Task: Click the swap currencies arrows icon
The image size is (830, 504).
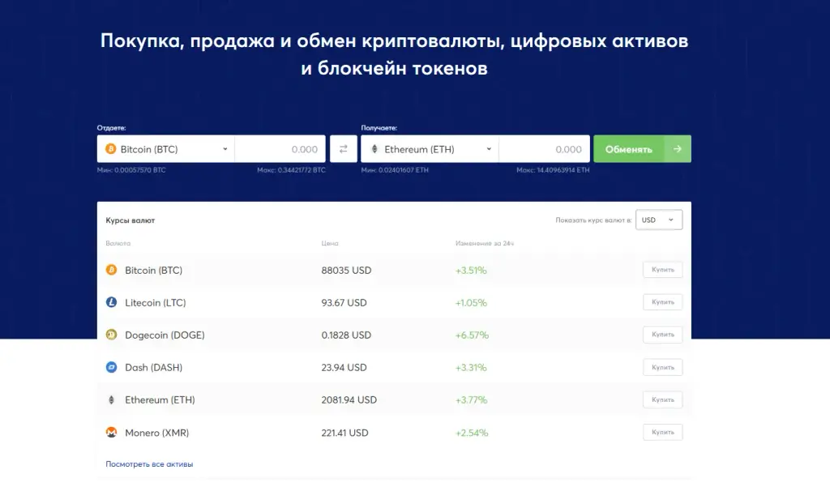Action: coord(343,149)
